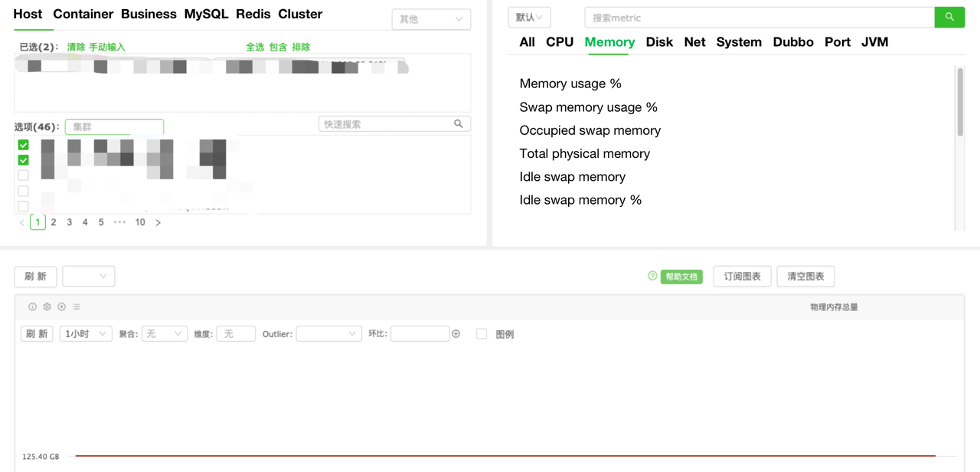Click the plus icon next to 环比

(456, 334)
